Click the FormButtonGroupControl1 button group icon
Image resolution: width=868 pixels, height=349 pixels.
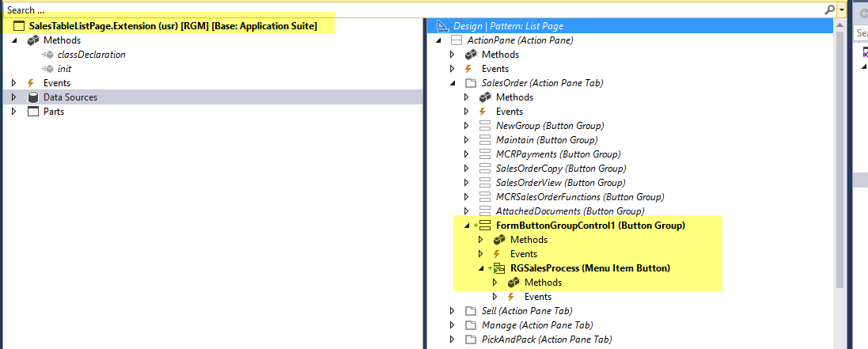pyautogui.click(x=486, y=226)
